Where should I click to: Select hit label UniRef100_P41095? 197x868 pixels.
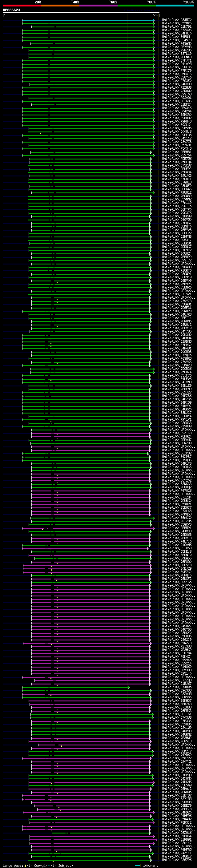[x=176, y=64]
